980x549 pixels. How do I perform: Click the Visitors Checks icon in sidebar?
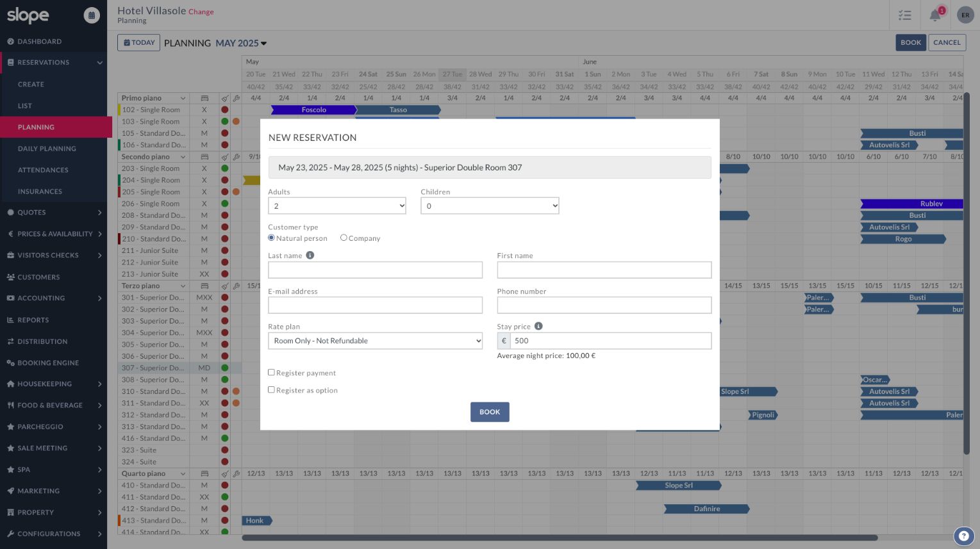pos(10,255)
